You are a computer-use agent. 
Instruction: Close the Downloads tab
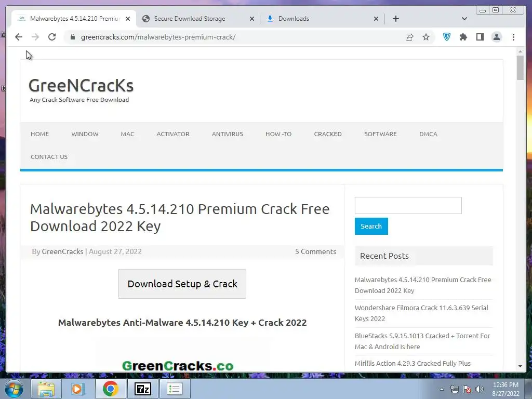pyautogui.click(x=376, y=19)
